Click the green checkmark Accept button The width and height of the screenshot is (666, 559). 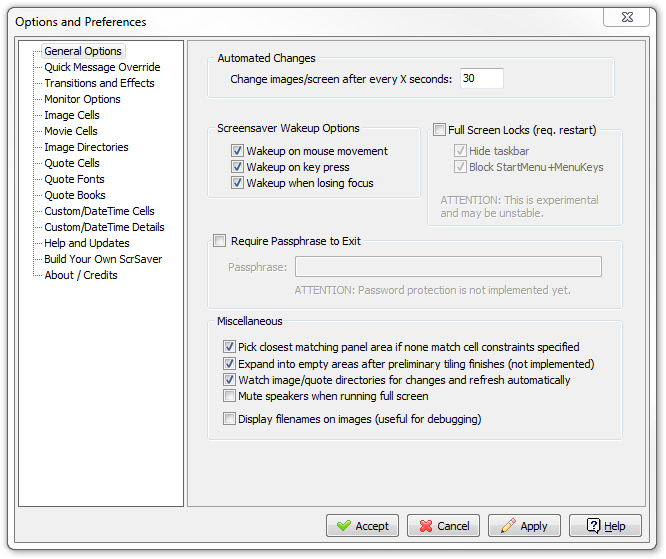[x=362, y=525]
